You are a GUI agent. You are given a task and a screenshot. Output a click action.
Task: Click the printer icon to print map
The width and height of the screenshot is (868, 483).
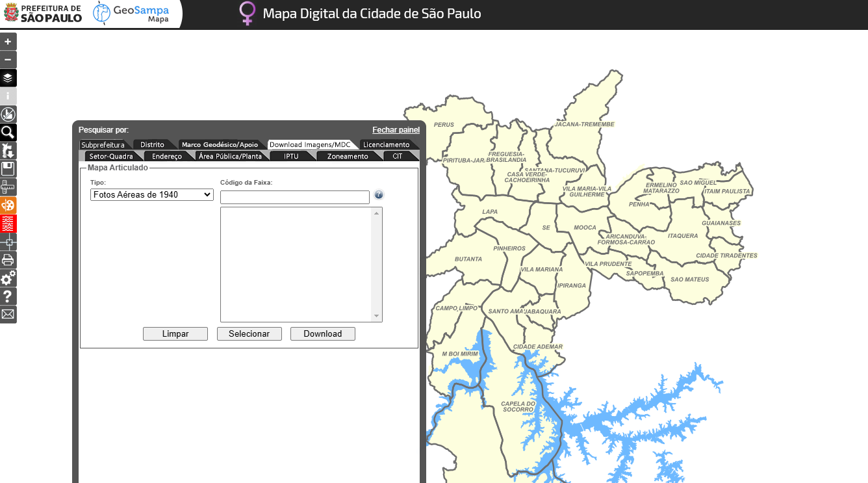(8, 260)
